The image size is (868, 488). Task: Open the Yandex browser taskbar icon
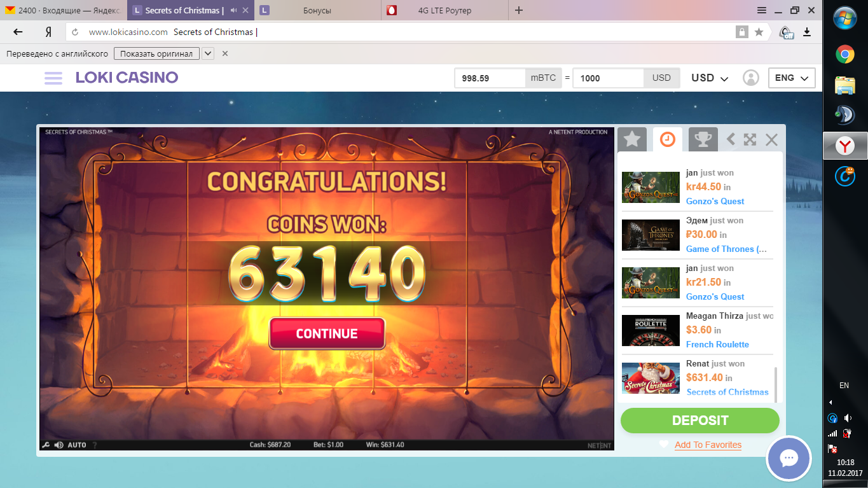point(845,146)
